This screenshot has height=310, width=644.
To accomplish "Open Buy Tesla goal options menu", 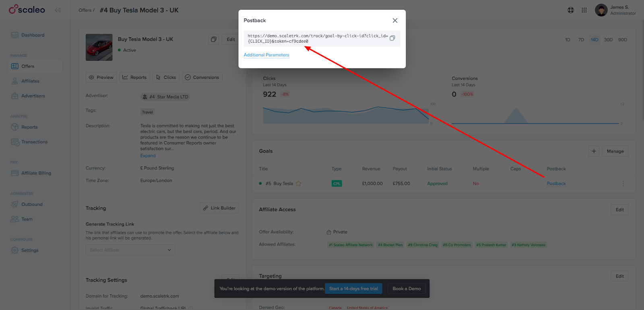I will tap(623, 184).
